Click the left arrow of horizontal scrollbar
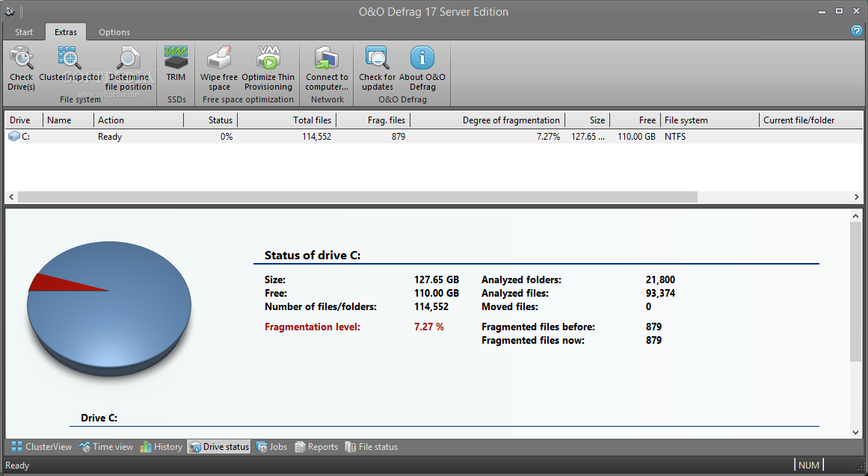Screen dimensions: 868x476 click(11, 197)
